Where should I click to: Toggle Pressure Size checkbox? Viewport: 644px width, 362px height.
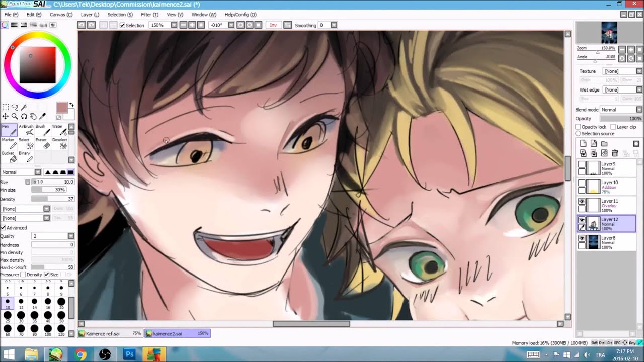coord(47,275)
